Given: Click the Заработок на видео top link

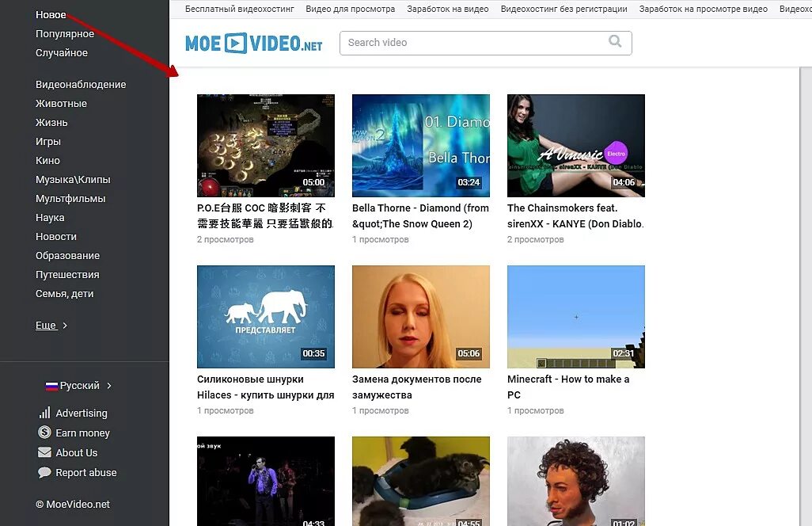Looking at the screenshot, I should pyautogui.click(x=447, y=9).
